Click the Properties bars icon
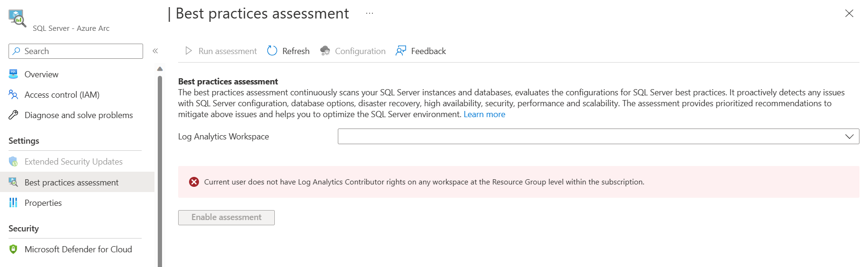 [x=13, y=203]
